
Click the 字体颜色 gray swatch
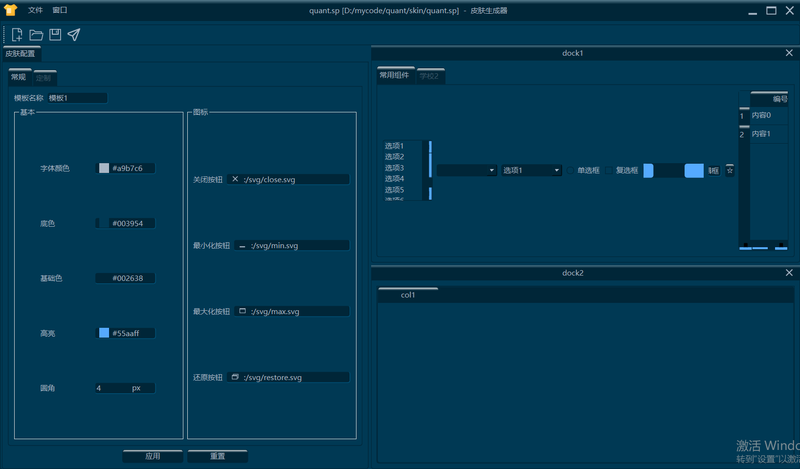[x=104, y=168]
